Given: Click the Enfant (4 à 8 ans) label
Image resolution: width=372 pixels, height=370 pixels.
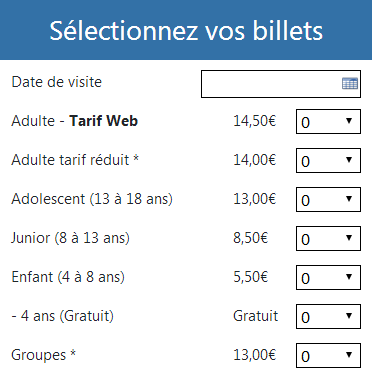Looking at the screenshot, I should [68, 277].
